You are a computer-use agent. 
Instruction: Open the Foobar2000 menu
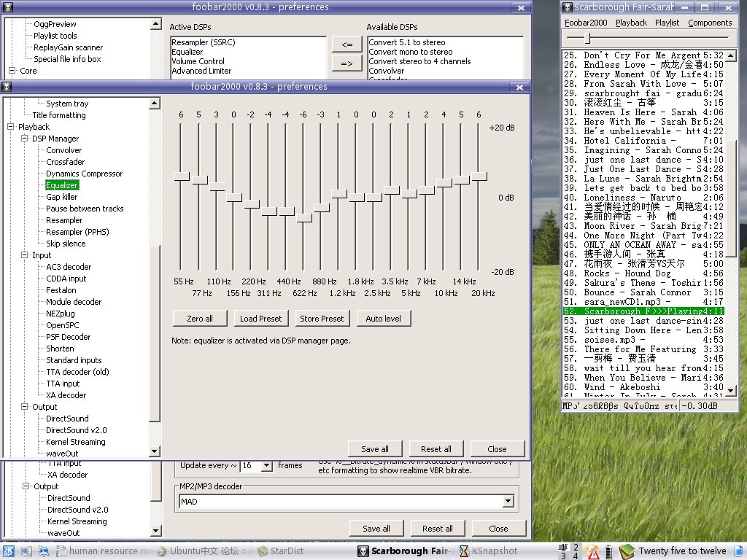click(x=586, y=23)
